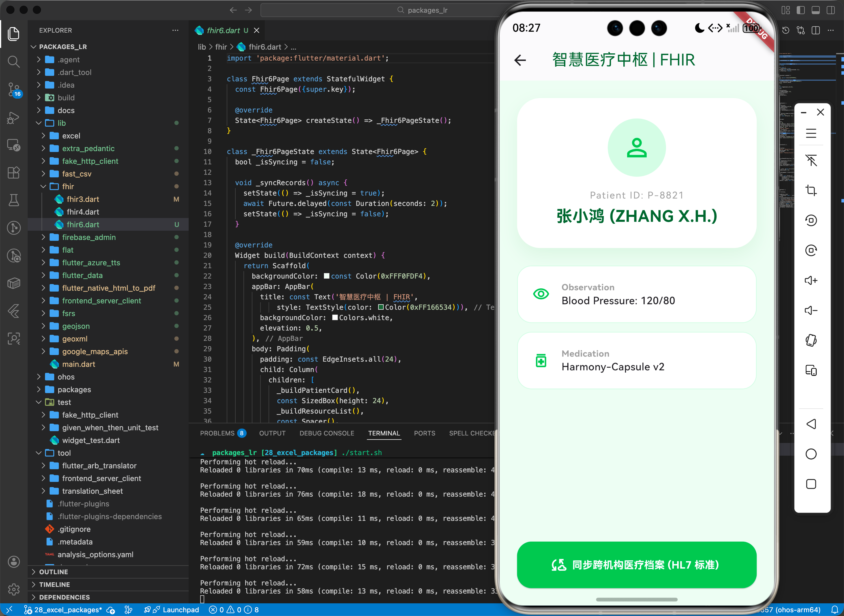This screenshot has width=844, height=616.
Task: Toggle the bottom panel layout button
Action: (816, 10)
